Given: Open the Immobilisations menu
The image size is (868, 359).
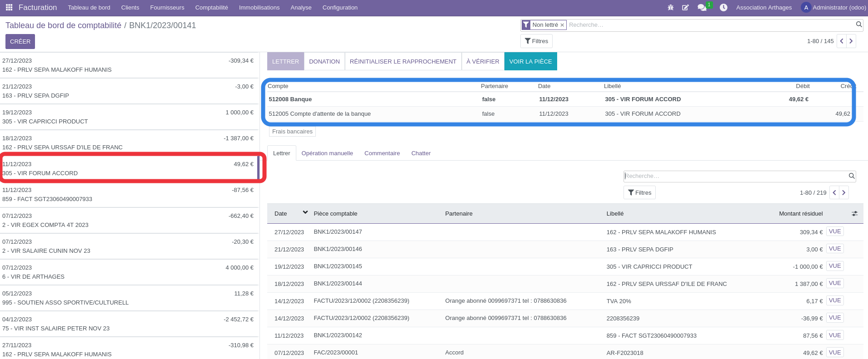Looking at the screenshot, I should pyautogui.click(x=259, y=7).
